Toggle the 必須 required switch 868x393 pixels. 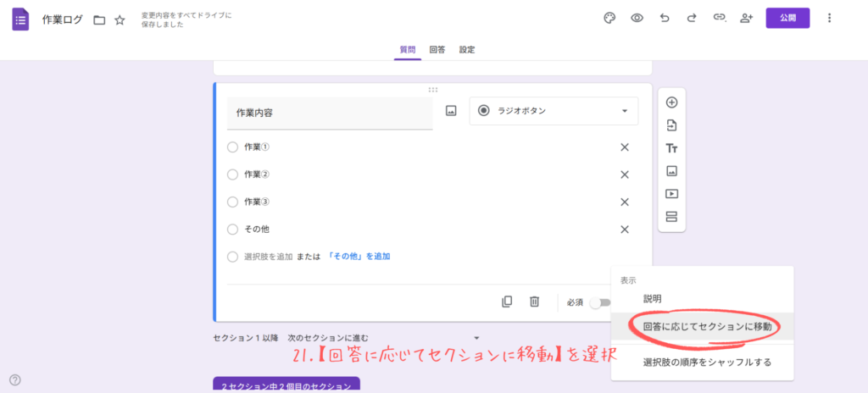coord(600,302)
